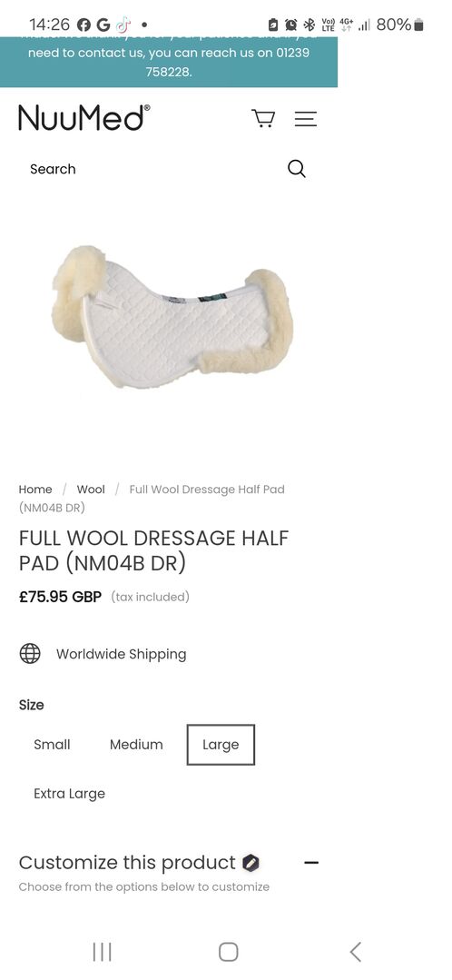Select size Small
452x980 pixels.
point(52,745)
